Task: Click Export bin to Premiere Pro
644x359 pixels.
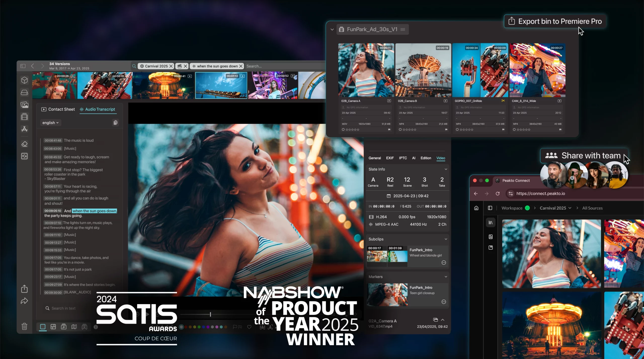Action: [555, 21]
